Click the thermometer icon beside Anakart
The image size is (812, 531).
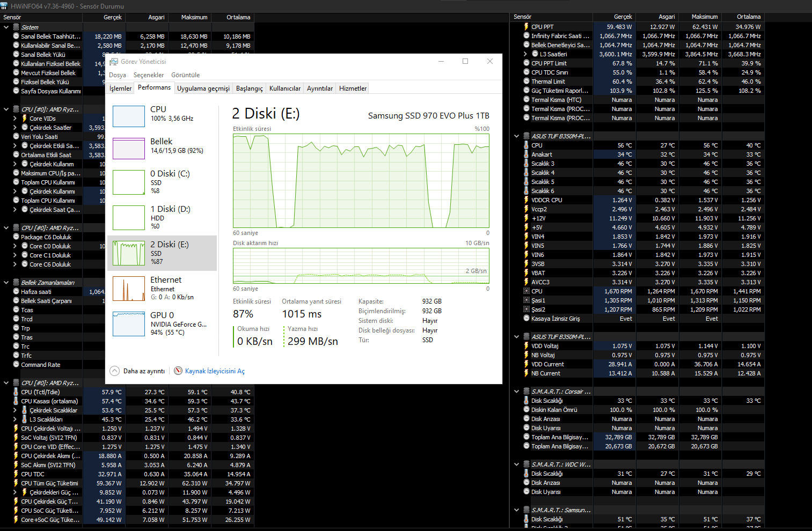click(526, 154)
